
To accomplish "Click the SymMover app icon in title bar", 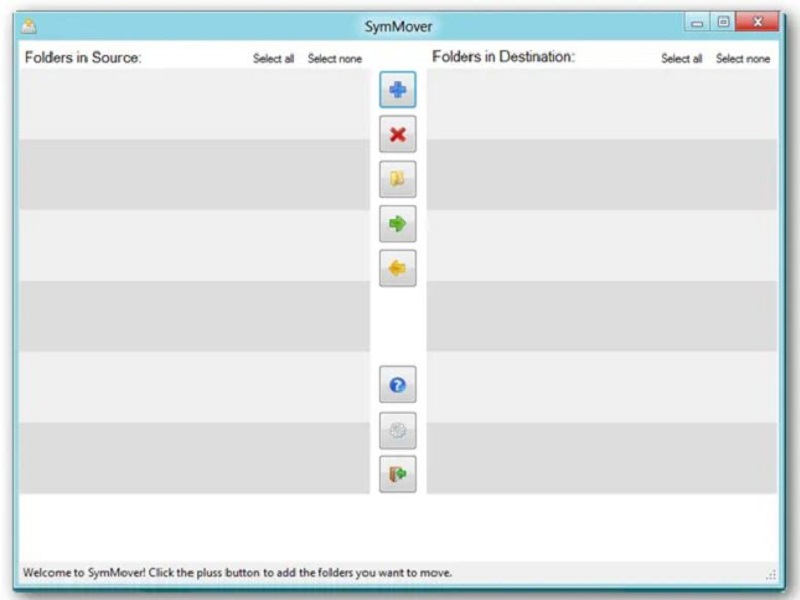I will (29, 27).
